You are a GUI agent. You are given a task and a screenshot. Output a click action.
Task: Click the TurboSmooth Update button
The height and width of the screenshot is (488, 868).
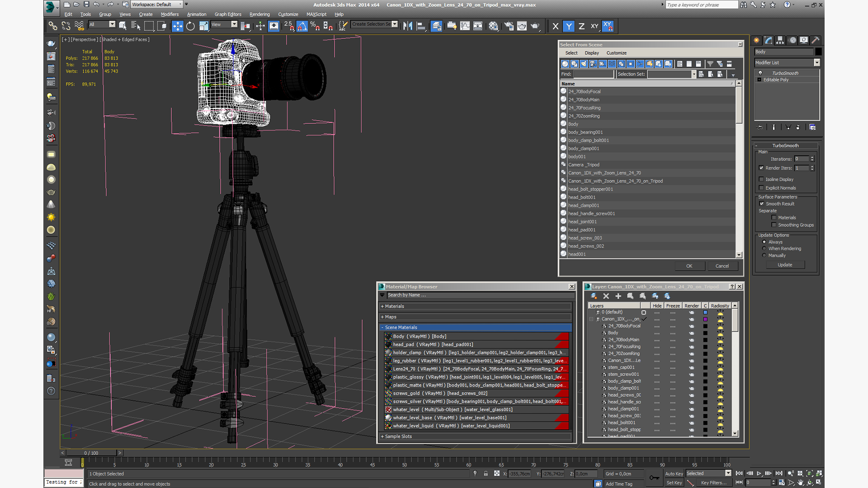[x=785, y=265]
